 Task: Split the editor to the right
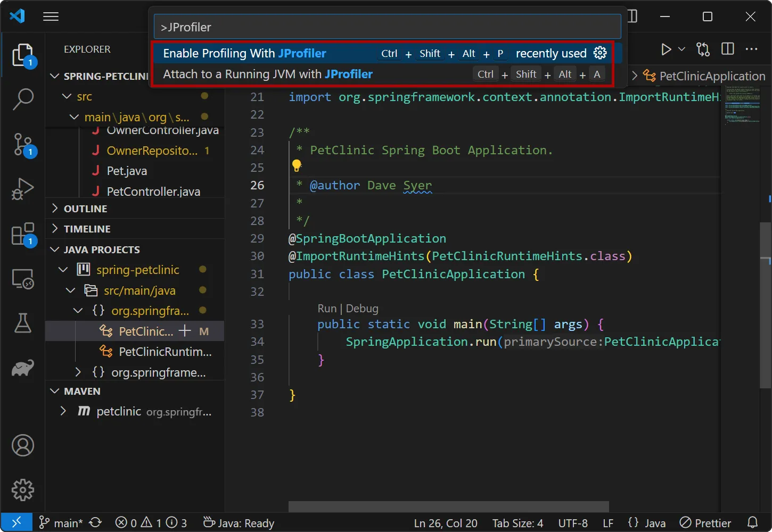click(727, 49)
